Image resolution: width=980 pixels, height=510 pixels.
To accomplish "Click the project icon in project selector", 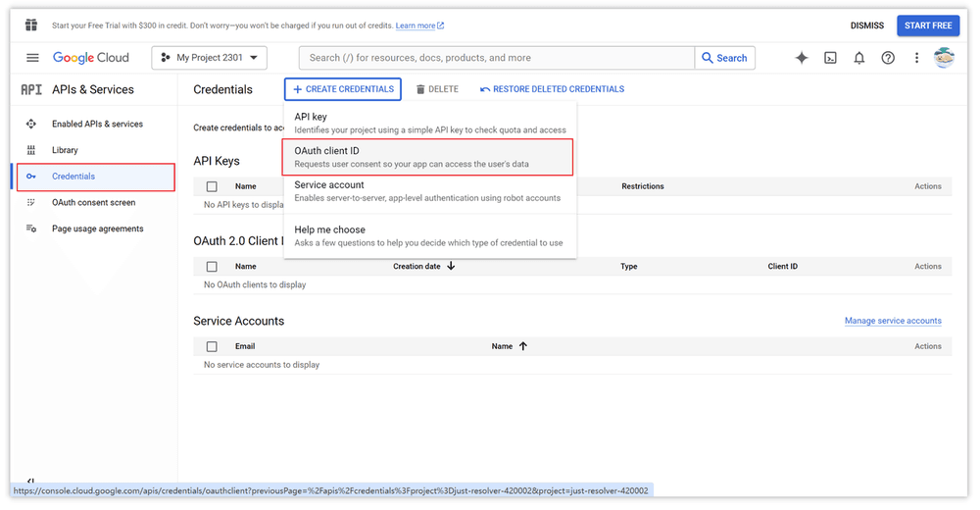I will click(x=166, y=58).
